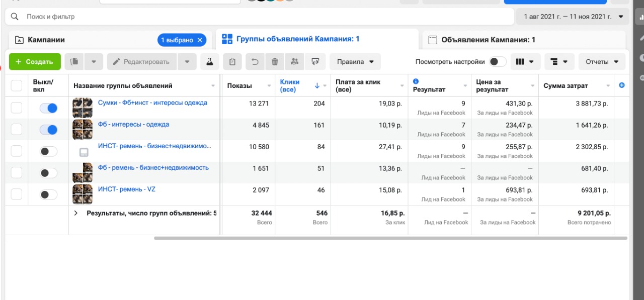Click the placeholder image icon for ИНСТ- ремень - бизнес
The height and width of the screenshot is (300, 644).
click(84, 152)
